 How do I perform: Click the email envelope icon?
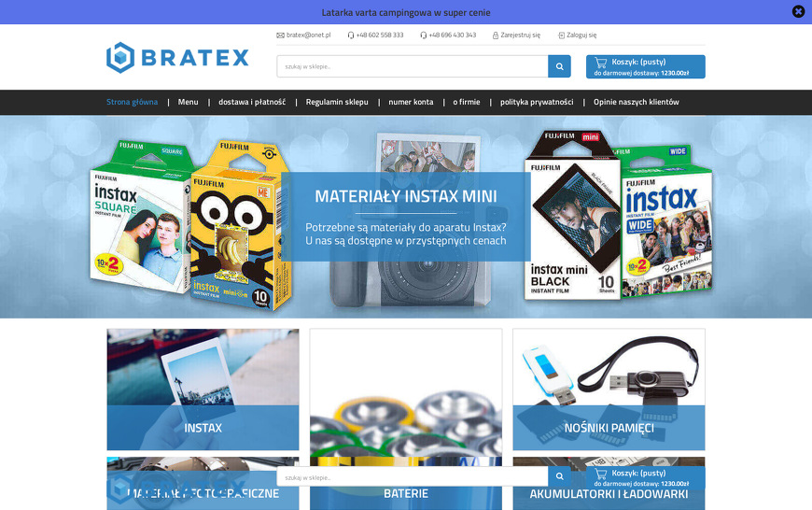(x=280, y=35)
